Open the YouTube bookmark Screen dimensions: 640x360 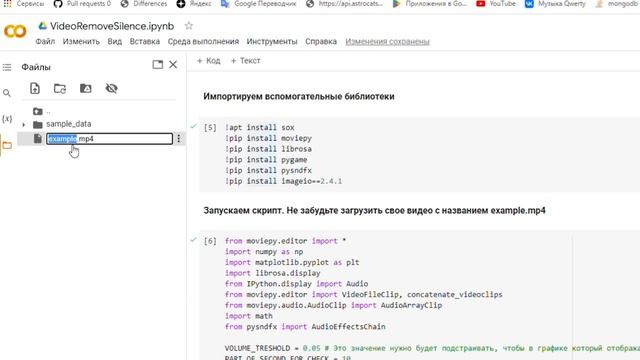tap(496, 4)
